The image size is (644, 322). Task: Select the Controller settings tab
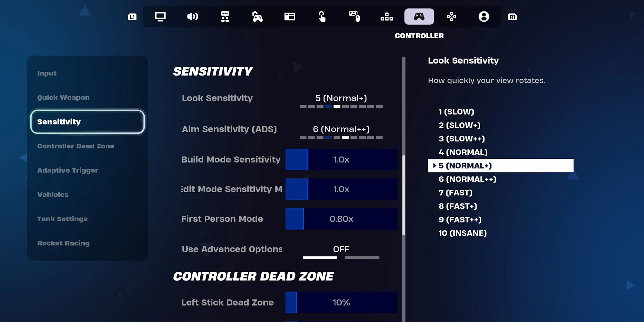coord(419,16)
